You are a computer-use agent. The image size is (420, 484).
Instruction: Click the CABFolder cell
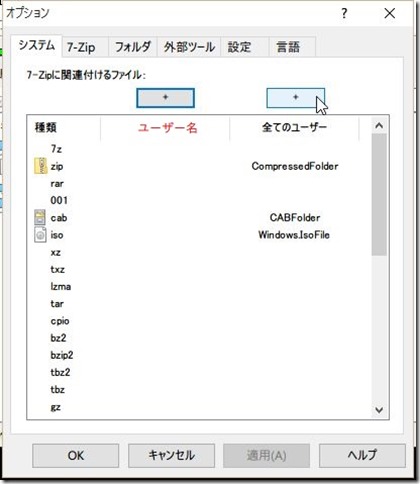point(295,218)
